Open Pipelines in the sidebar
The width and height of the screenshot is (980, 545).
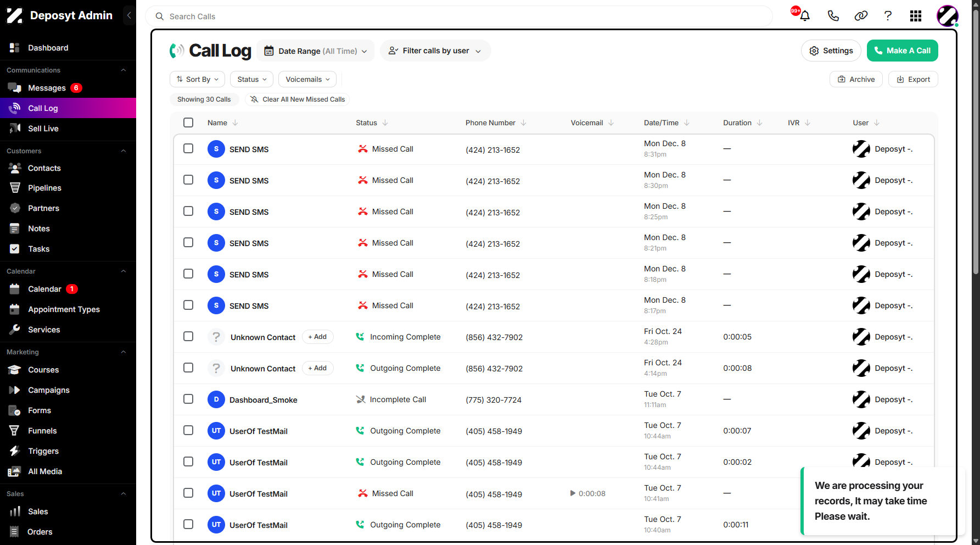click(44, 188)
